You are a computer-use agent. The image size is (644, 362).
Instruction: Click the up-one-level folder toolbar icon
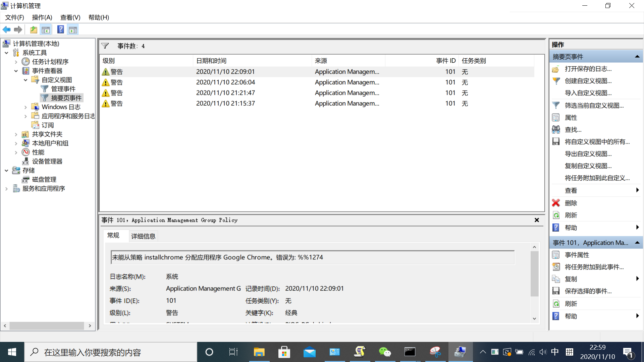pyautogui.click(x=34, y=30)
